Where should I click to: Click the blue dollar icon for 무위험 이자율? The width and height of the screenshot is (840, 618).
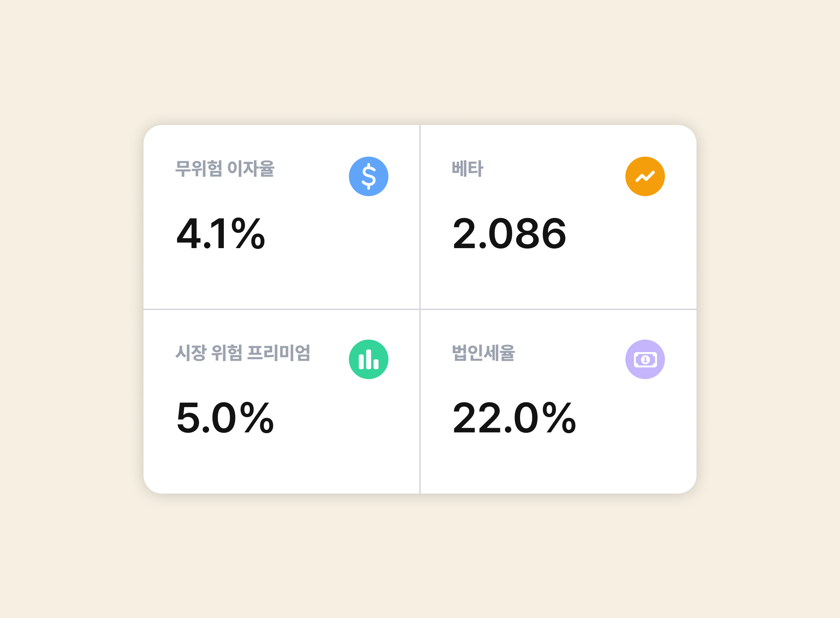pos(369,176)
